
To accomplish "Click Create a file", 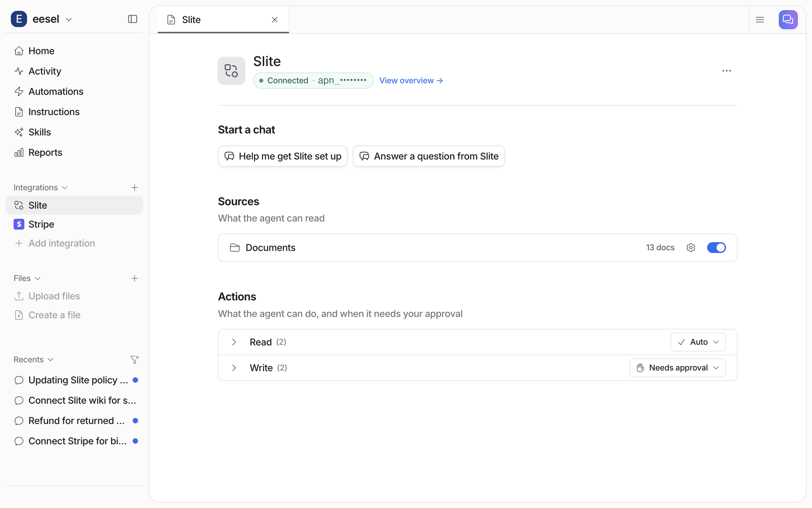I will 74,315.
